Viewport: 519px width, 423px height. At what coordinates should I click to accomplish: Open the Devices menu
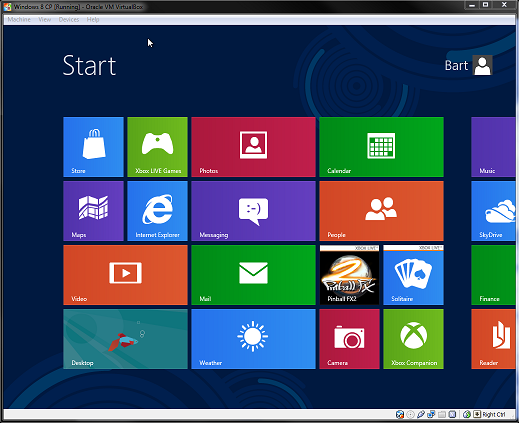click(x=69, y=19)
